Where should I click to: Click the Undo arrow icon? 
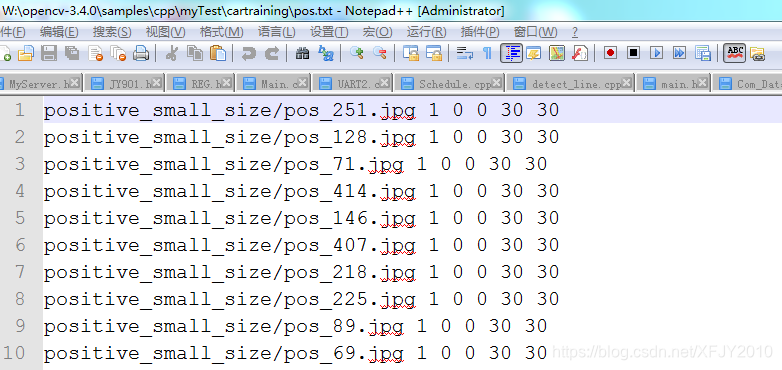(248, 53)
